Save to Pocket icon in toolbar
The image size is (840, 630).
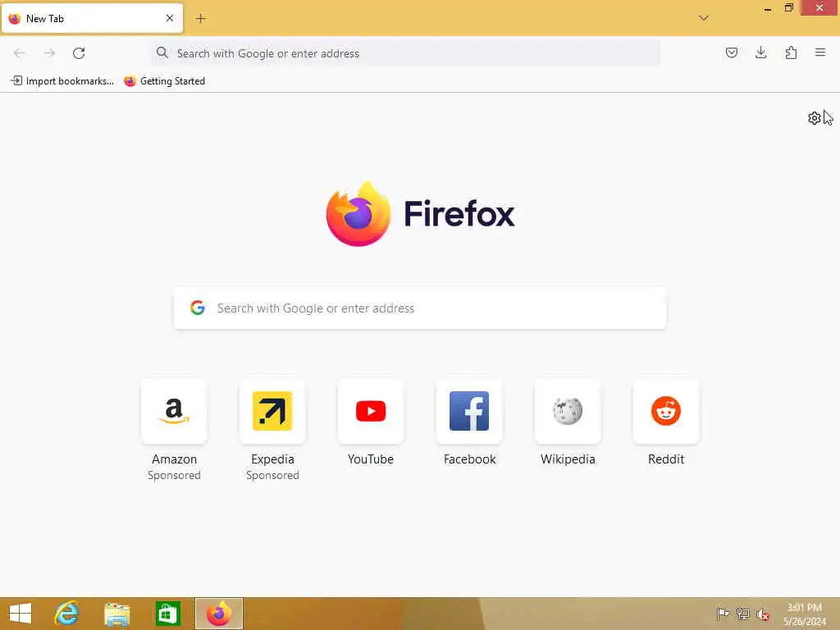[x=731, y=52]
